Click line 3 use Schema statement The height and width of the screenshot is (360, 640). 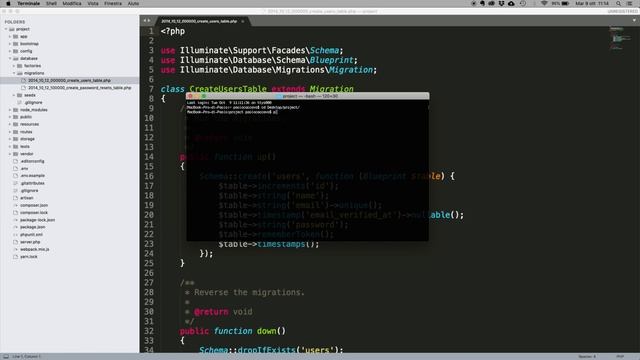point(252,51)
